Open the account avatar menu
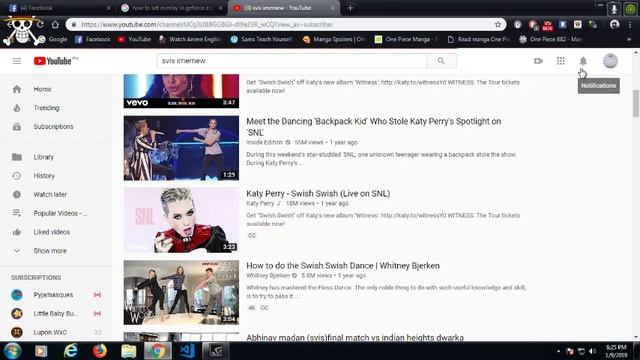Viewport: 640px width, 360px height. (610, 61)
